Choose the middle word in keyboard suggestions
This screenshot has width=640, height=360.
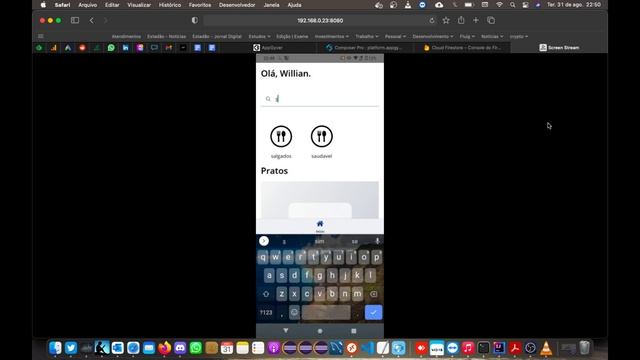click(x=320, y=242)
